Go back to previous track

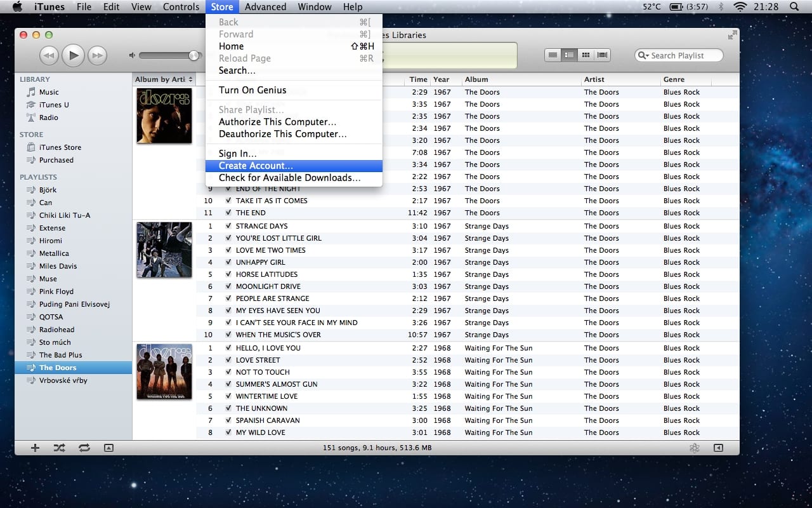tap(49, 56)
